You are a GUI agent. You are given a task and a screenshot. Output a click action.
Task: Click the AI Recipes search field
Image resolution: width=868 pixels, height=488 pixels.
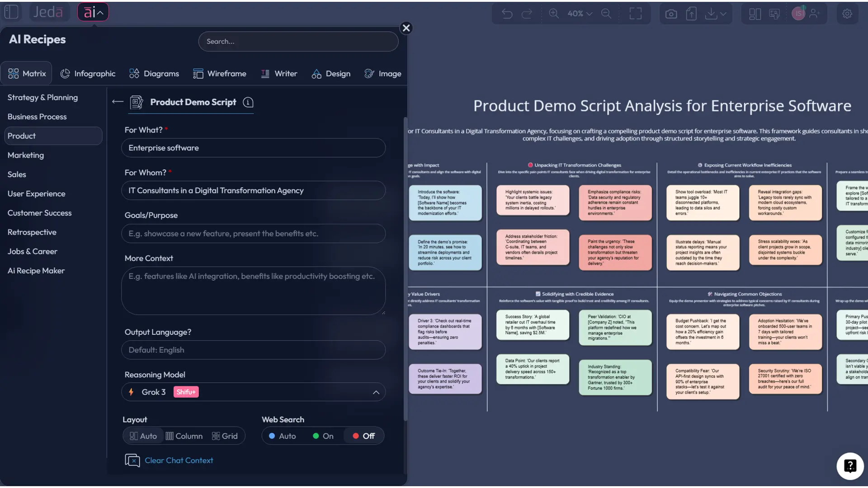(x=298, y=41)
